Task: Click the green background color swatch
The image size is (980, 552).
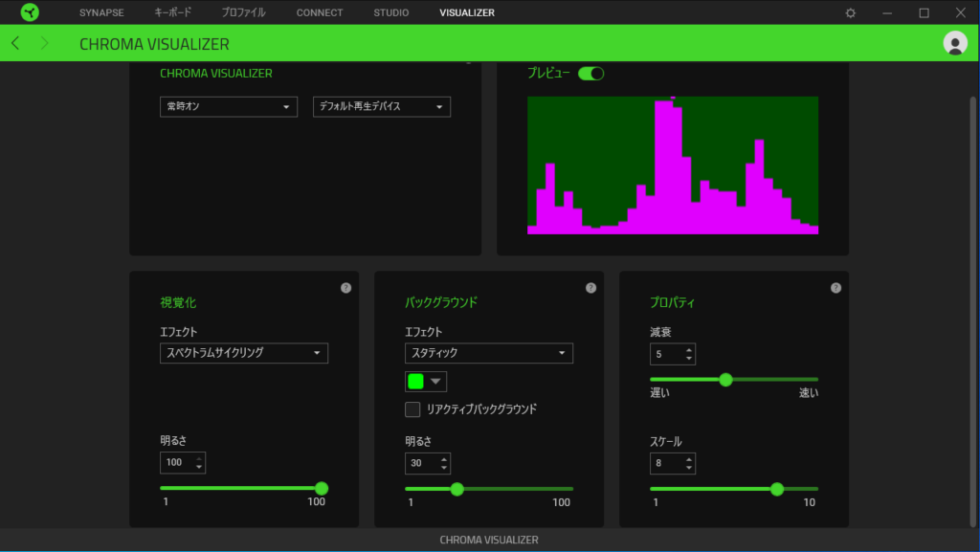Action: pos(415,381)
